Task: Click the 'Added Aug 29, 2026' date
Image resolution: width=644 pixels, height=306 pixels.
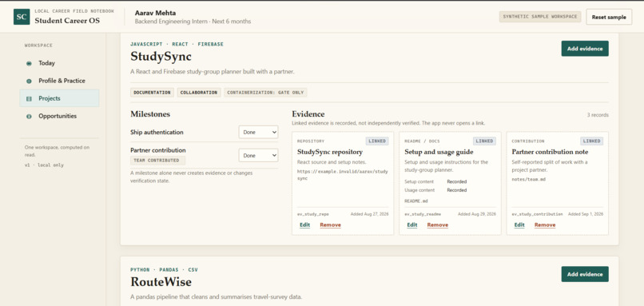Action: tap(477, 214)
